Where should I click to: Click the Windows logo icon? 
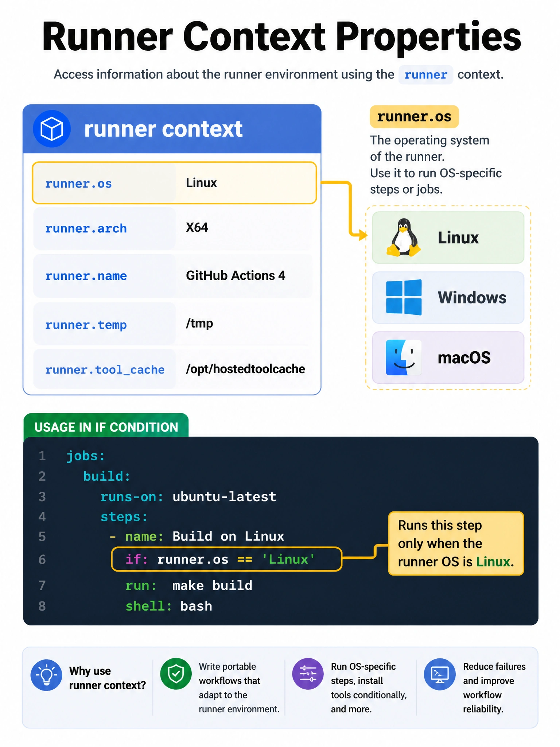tap(404, 297)
